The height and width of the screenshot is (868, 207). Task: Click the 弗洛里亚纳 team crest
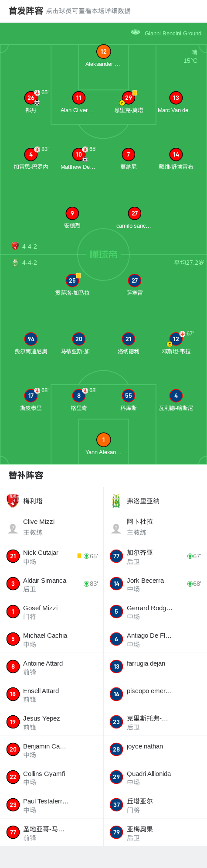(x=116, y=501)
